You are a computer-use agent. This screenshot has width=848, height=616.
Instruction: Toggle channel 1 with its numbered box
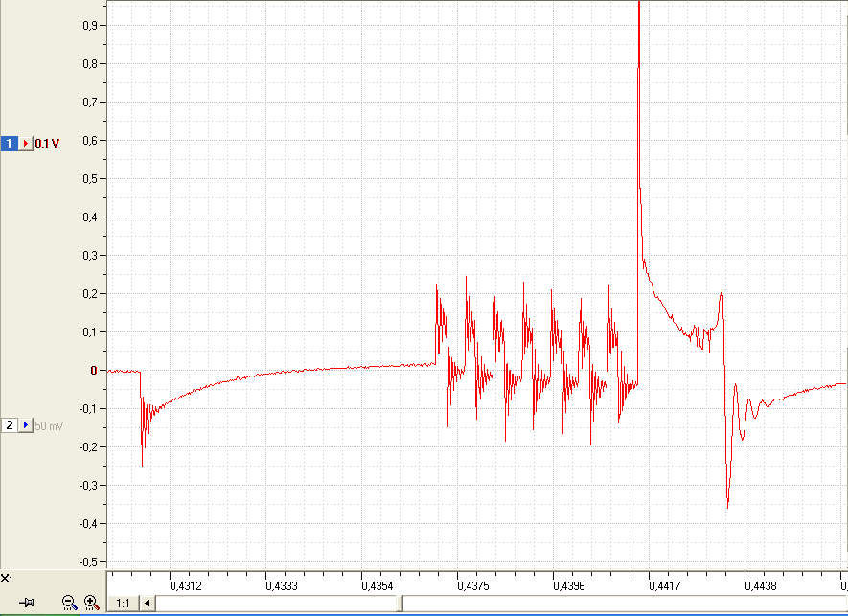pyautogui.click(x=10, y=144)
